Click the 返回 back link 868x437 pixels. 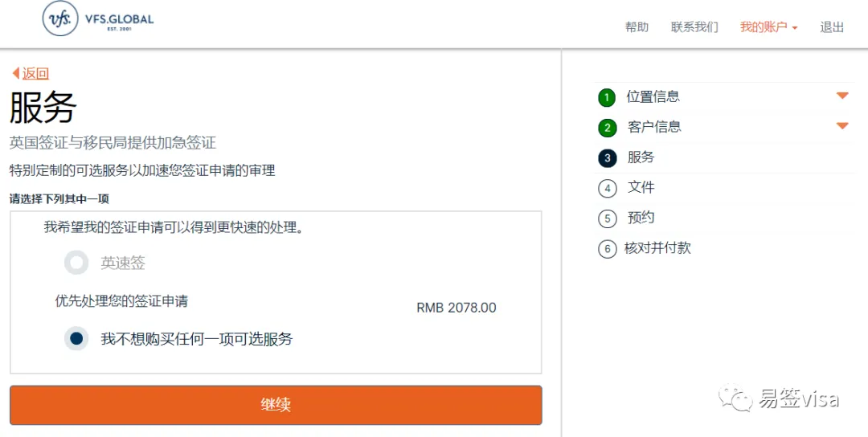35,74
